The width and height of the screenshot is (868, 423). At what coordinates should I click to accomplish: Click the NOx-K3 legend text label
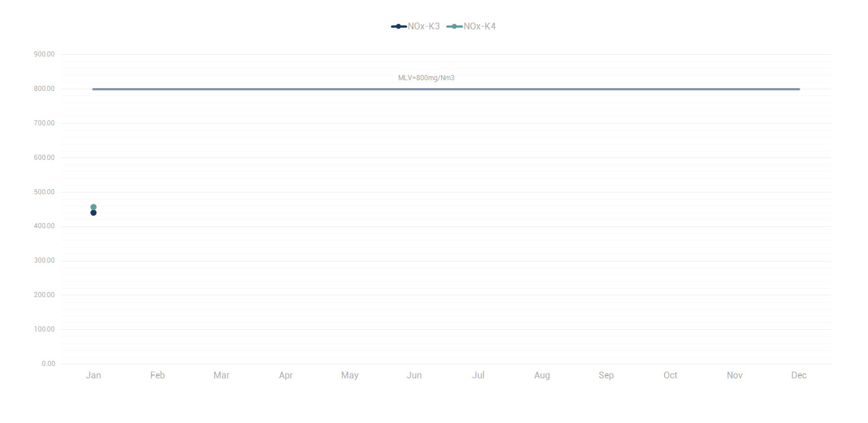tap(424, 27)
